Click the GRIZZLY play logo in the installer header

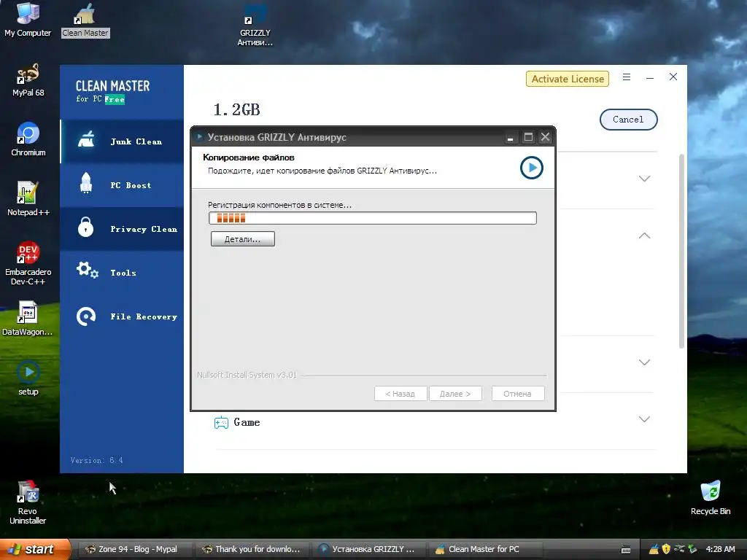pos(531,168)
